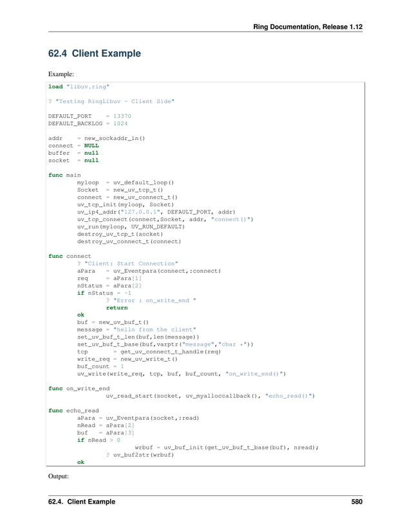
Task: Click the 'buf = aPara[3]' line
Action: click(x=106, y=433)
